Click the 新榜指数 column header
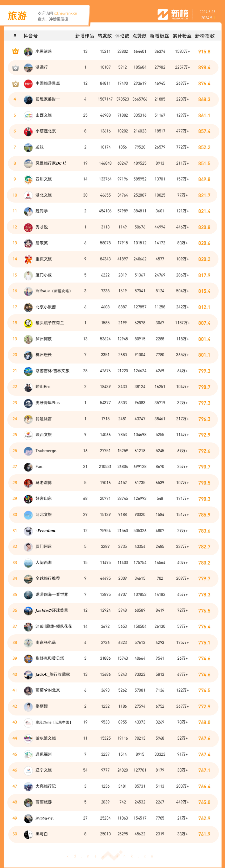This screenshot has height=868, width=225. pos(205,36)
